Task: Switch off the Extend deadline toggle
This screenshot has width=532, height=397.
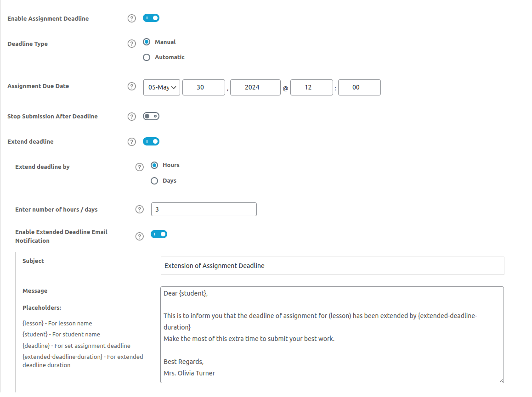Action: click(151, 141)
